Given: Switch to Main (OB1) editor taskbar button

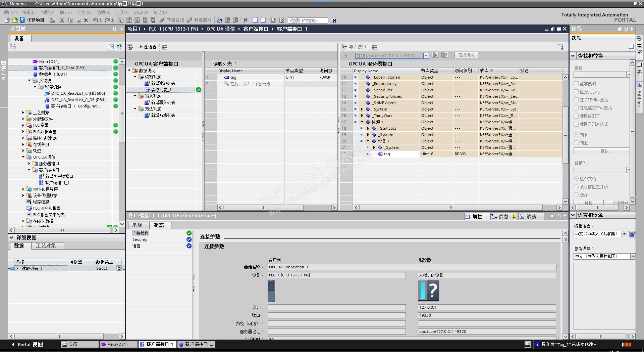Looking at the screenshot, I should (118, 344).
